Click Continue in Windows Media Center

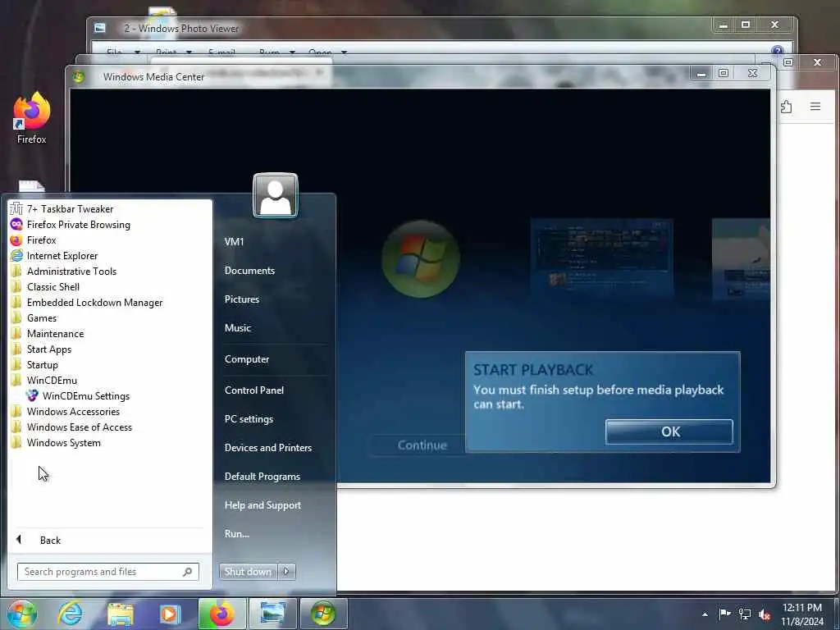click(422, 445)
